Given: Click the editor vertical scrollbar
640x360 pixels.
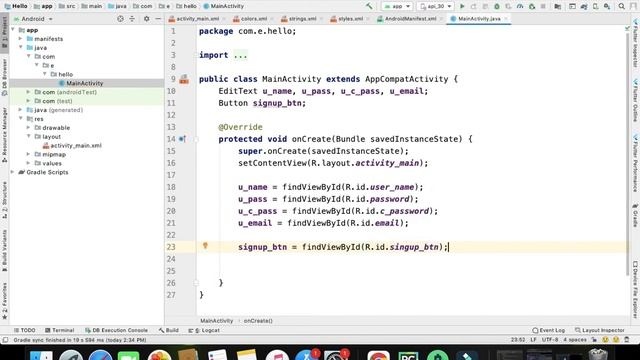Looking at the screenshot, I should click(627, 155).
